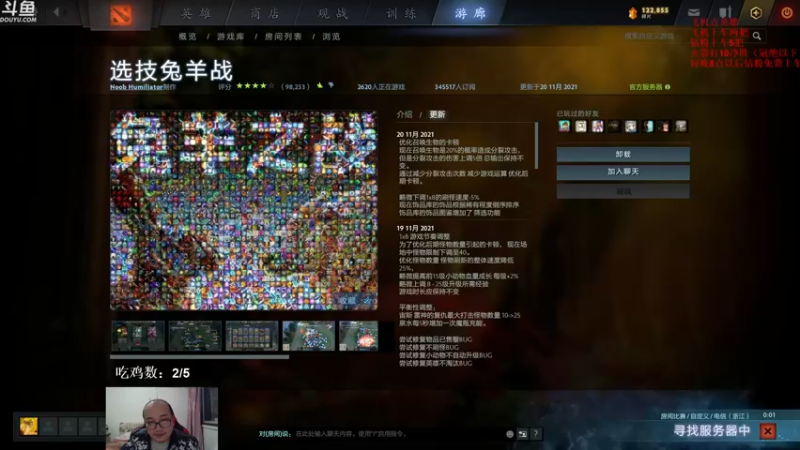Switch to 介绍 description tab
The height and width of the screenshot is (450, 800).
[405, 114]
